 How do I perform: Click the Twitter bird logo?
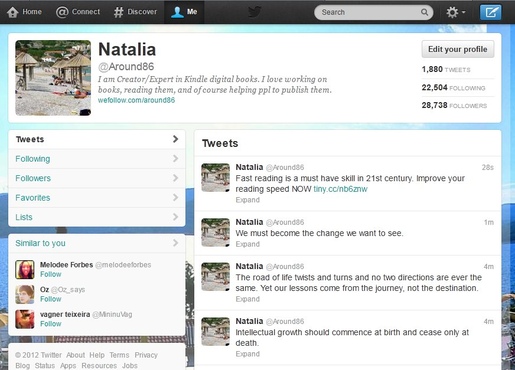click(x=255, y=12)
